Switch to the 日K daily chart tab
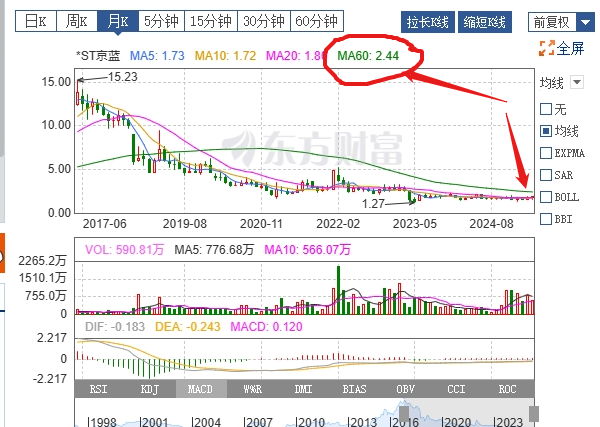Viewport: 600px width, 427px height. tap(36, 21)
